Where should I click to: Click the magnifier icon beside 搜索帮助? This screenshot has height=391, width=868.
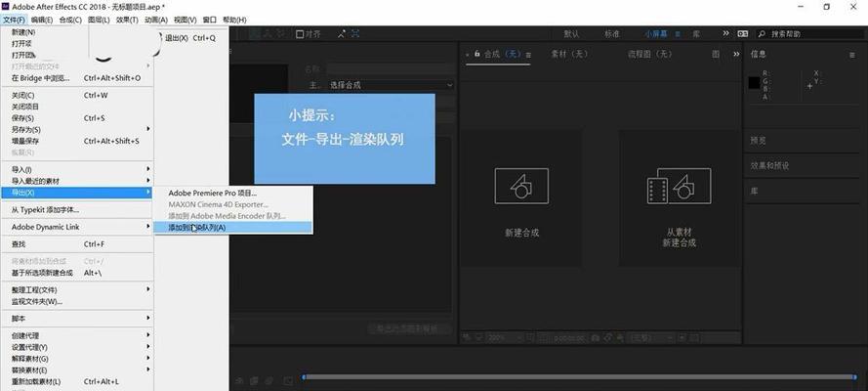point(762,34)
